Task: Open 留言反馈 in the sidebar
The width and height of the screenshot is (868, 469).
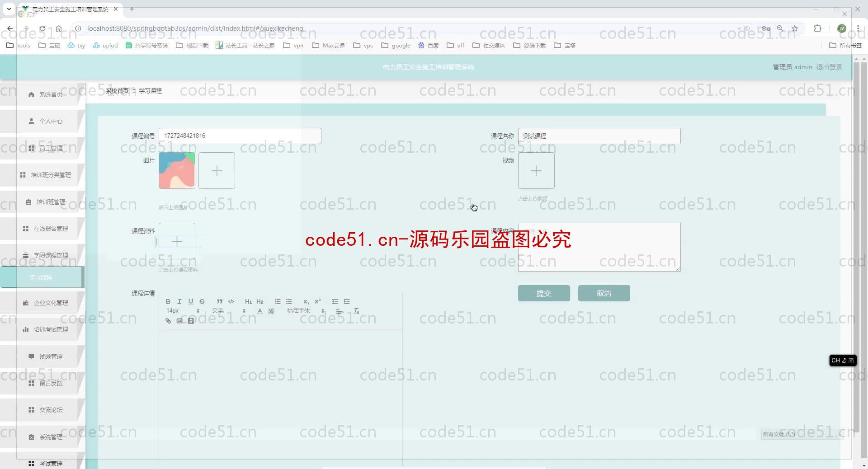Action: coord(43,383)
